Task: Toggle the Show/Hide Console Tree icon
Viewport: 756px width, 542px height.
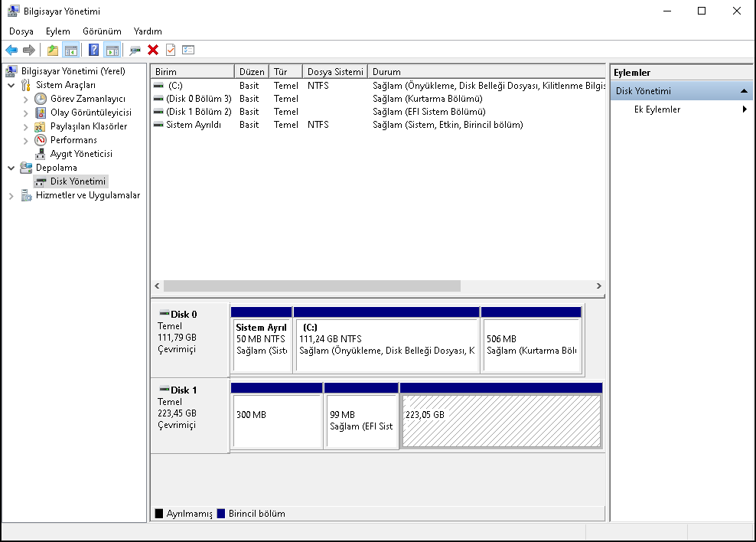Action: point(71,50)
